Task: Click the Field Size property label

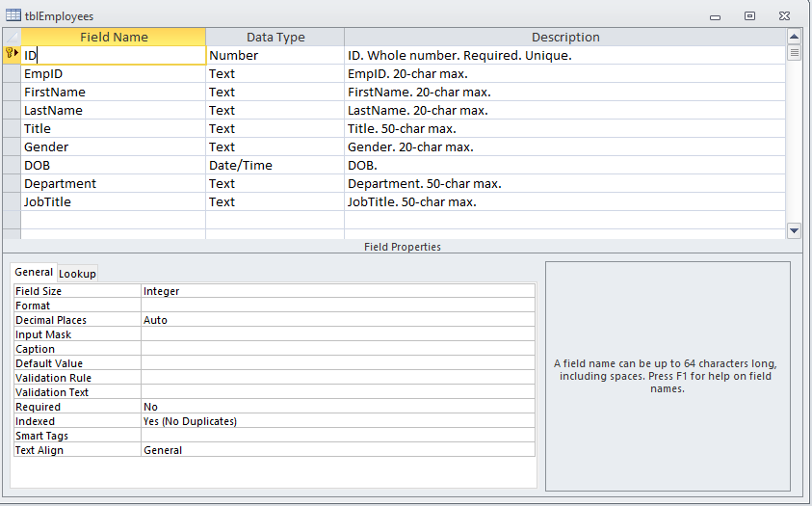Action: [77, 291]
